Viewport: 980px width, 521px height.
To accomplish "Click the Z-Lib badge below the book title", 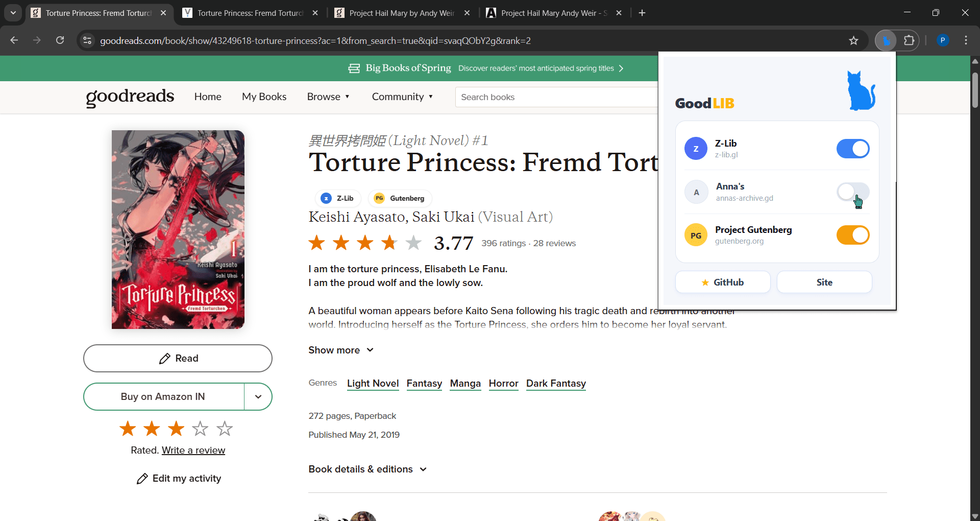I will coord(338,198).
